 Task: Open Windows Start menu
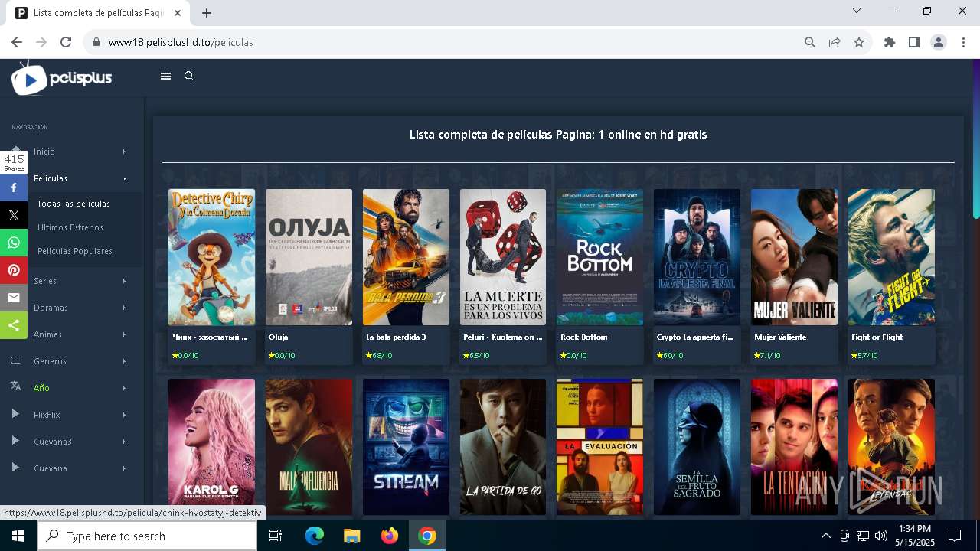(x=18, y=536)
